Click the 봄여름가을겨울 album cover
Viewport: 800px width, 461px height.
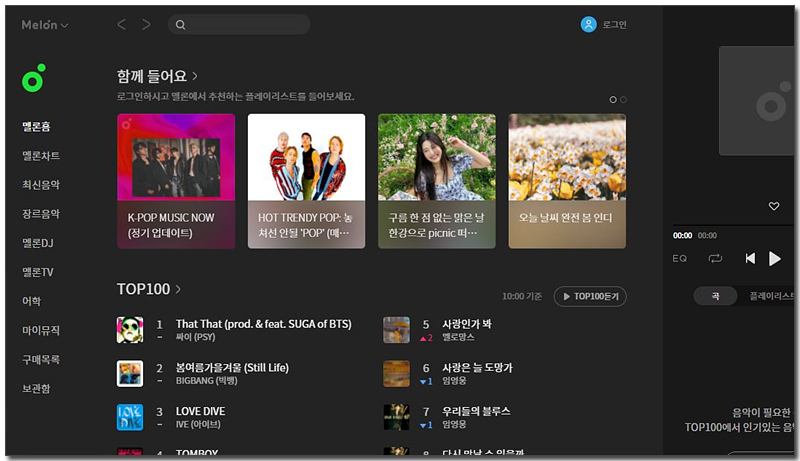[x=130, y=373]
